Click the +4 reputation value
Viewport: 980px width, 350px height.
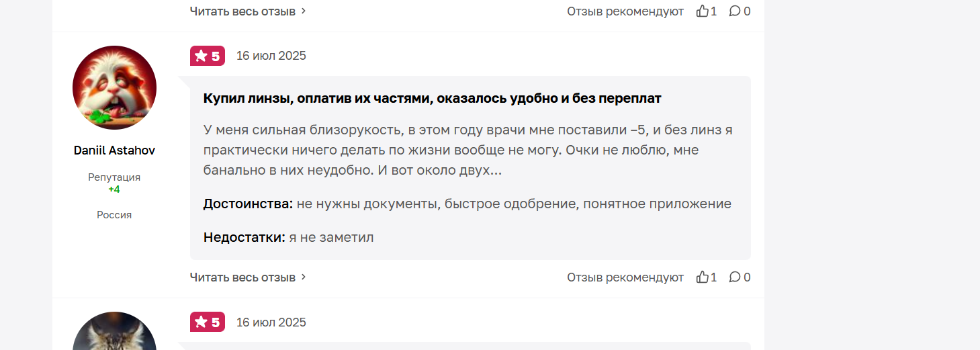114,189
